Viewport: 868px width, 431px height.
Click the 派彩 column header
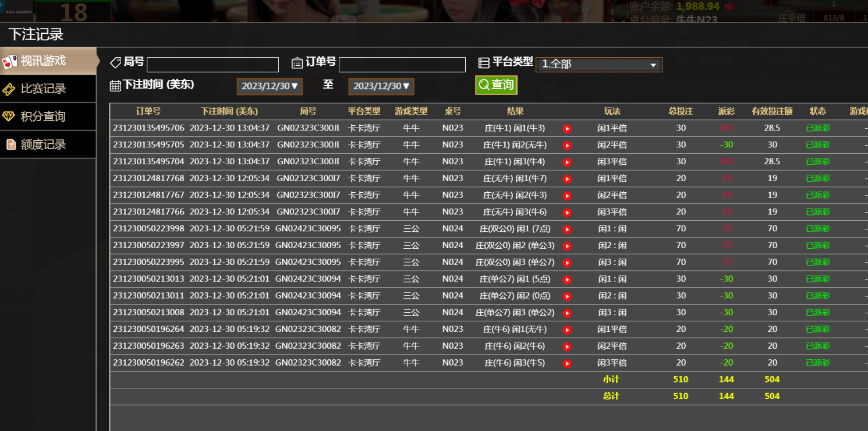click(x=726, y=111)
